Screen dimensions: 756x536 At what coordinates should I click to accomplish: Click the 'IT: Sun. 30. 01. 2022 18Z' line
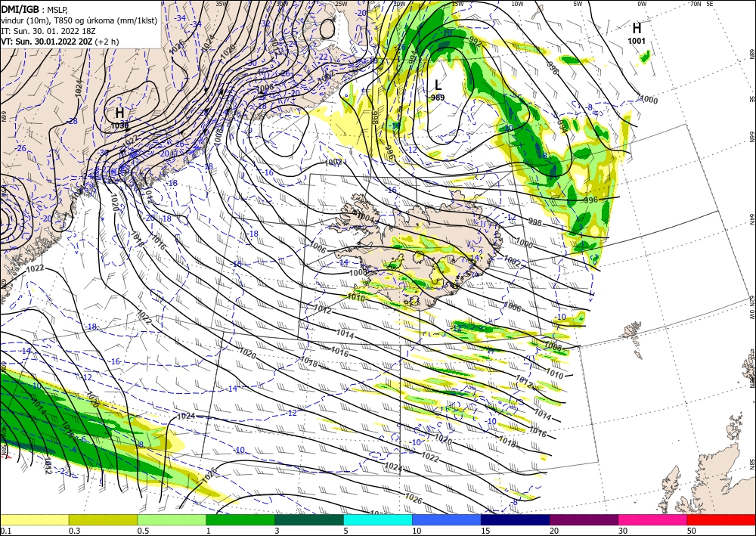point(48,31)
